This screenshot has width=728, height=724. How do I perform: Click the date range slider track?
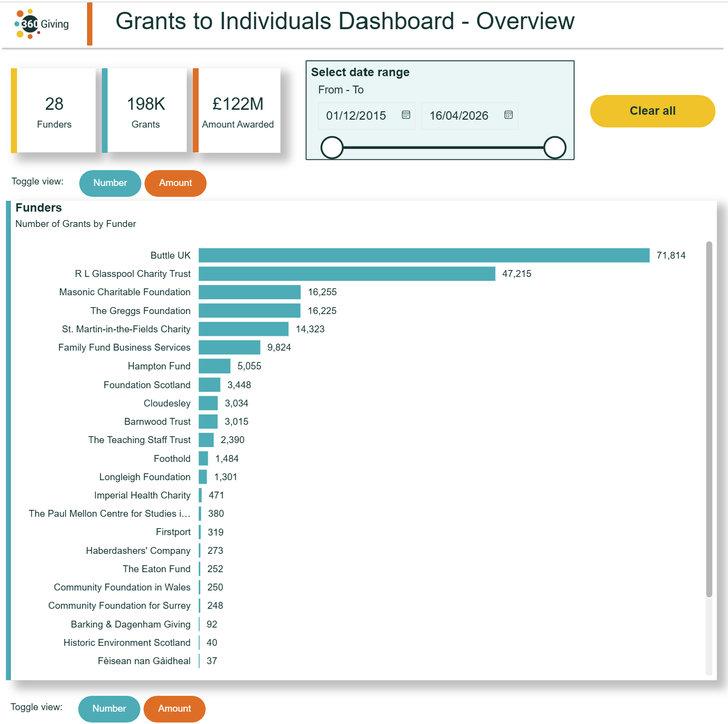(443, 147)
